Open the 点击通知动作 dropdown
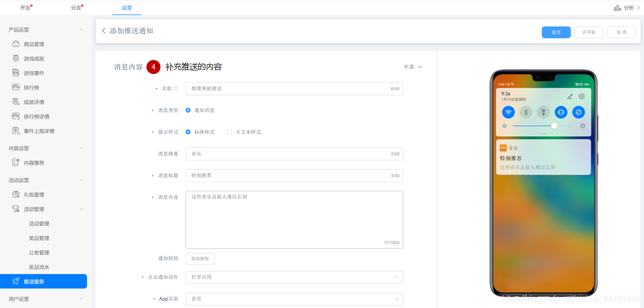Image resolution: width=644 pixels, height=308 pixels. click(x=294, y=277)
